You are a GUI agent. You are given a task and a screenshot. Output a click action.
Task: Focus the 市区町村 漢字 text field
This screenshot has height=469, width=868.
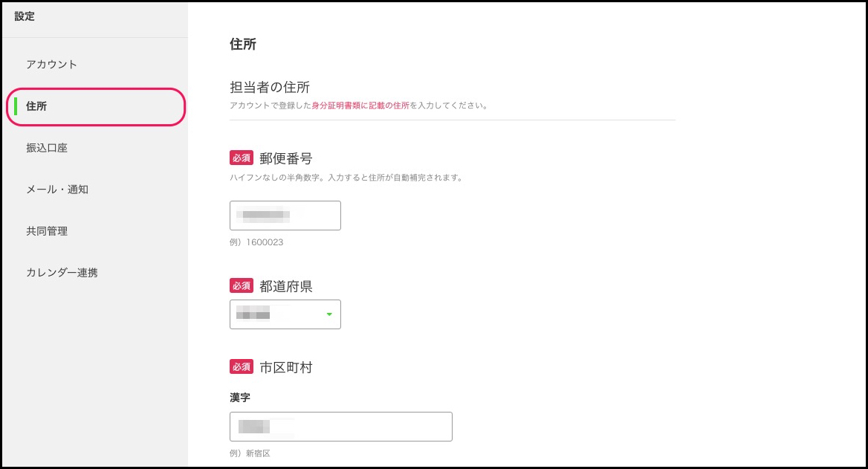click(x=341, y=427)
